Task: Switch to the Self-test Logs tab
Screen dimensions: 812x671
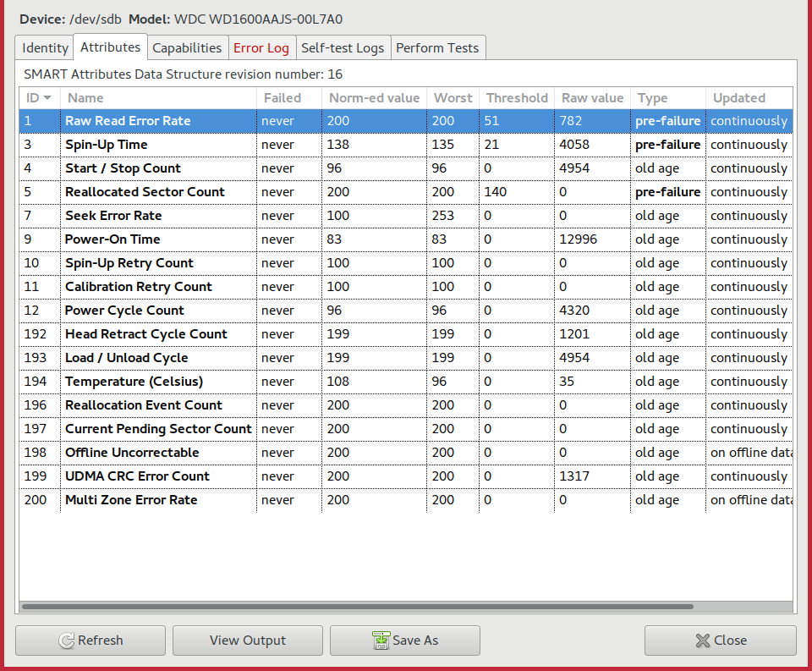Action: pyautogui.click(x=342, y=48)
